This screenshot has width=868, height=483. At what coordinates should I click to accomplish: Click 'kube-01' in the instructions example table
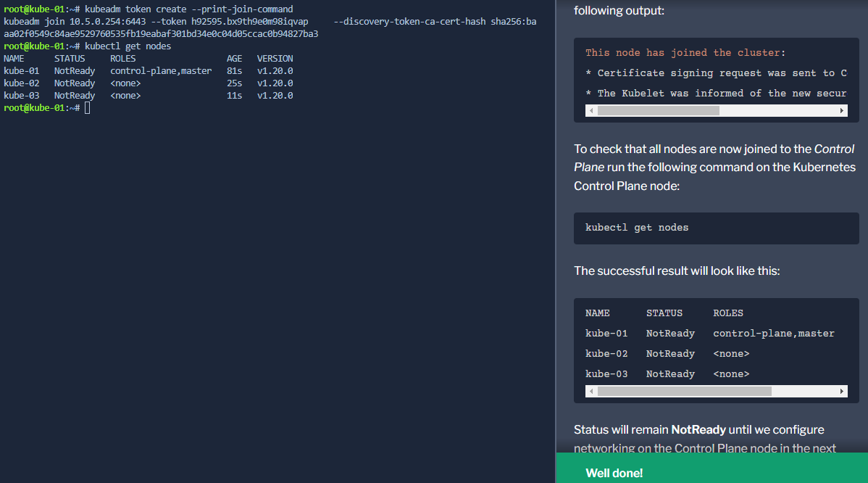click(606, 334)
